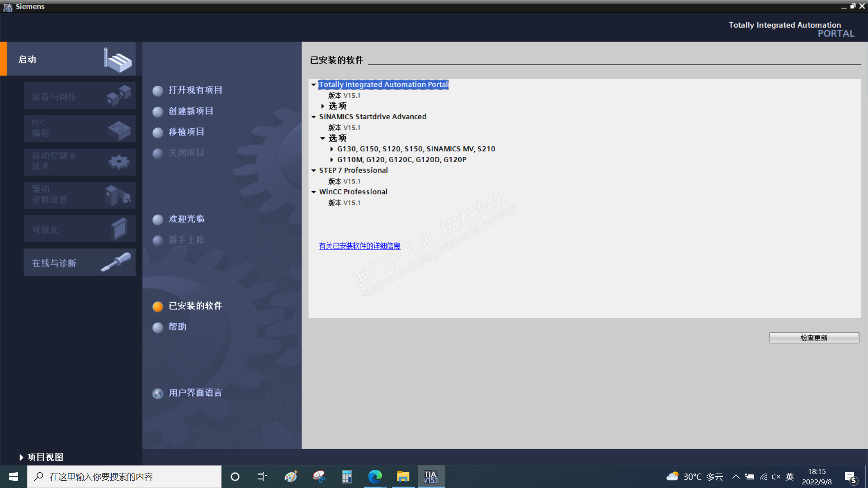Click the Windows search input box
This screenshot has width=868, height=488.
coord(124,477)
